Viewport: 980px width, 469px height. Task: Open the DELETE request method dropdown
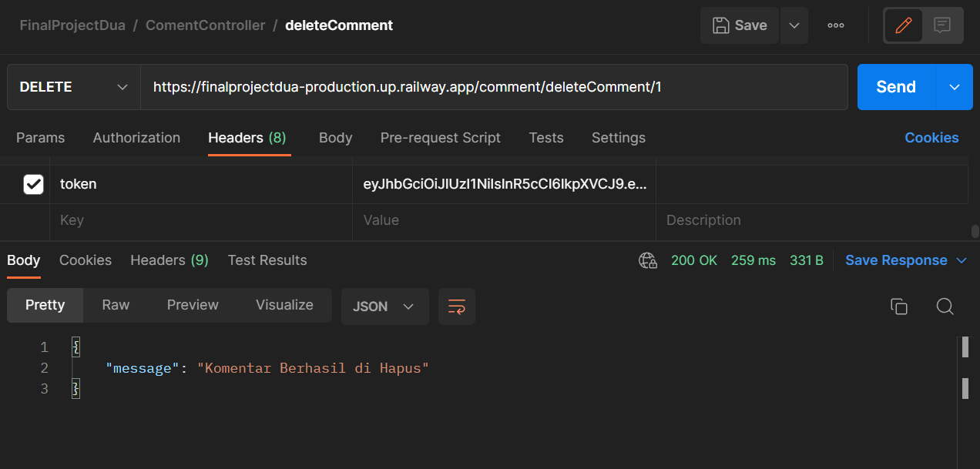(x=72, y=86)
